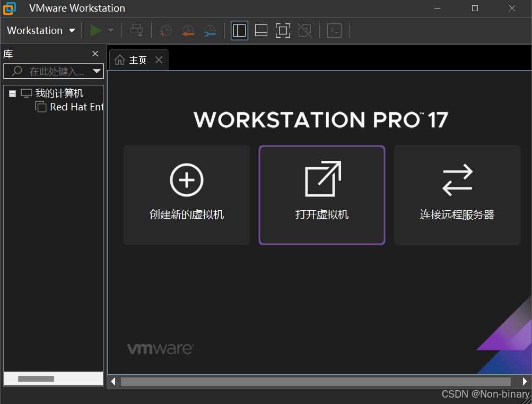The image size is (532, 404).
Task: Open the library search filter dropdown arrow
Action: click(97, 71)
